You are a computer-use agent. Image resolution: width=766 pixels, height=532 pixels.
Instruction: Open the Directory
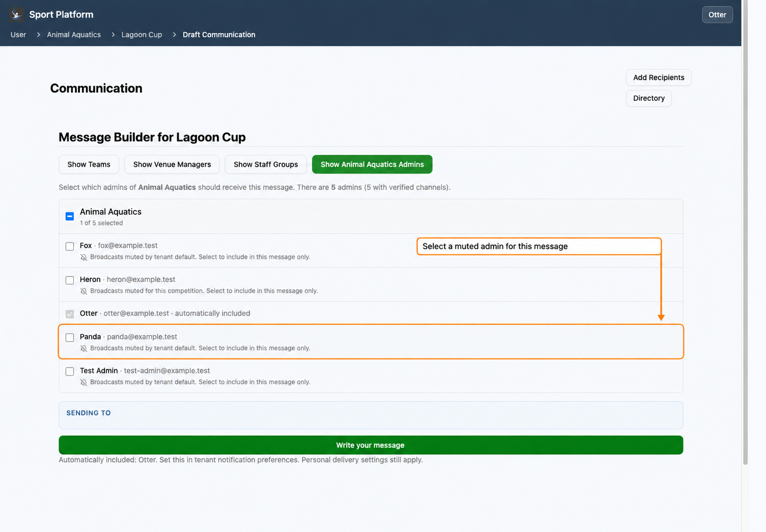pyautogui.click(x=649, y=98)
